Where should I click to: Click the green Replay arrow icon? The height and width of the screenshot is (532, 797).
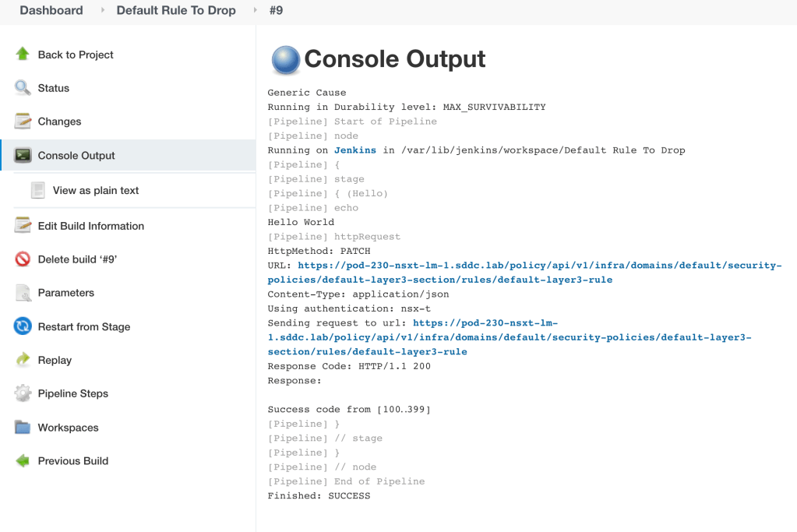click(x=23, y=360)
